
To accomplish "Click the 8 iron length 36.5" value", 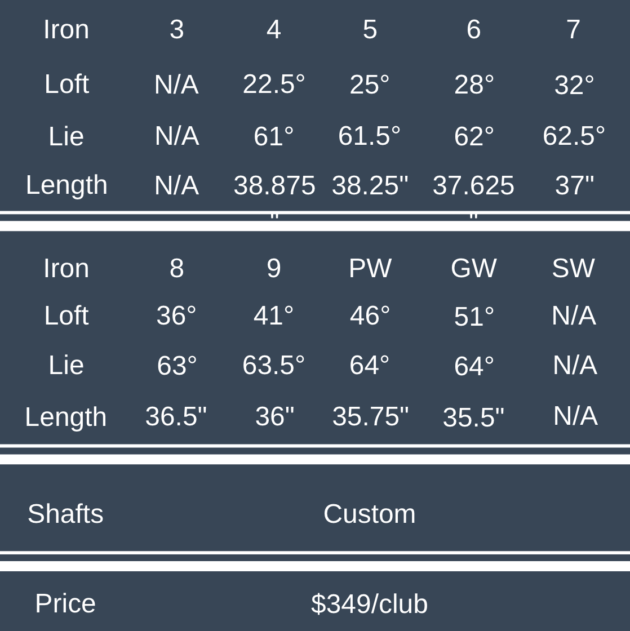I will coord(176,417).
